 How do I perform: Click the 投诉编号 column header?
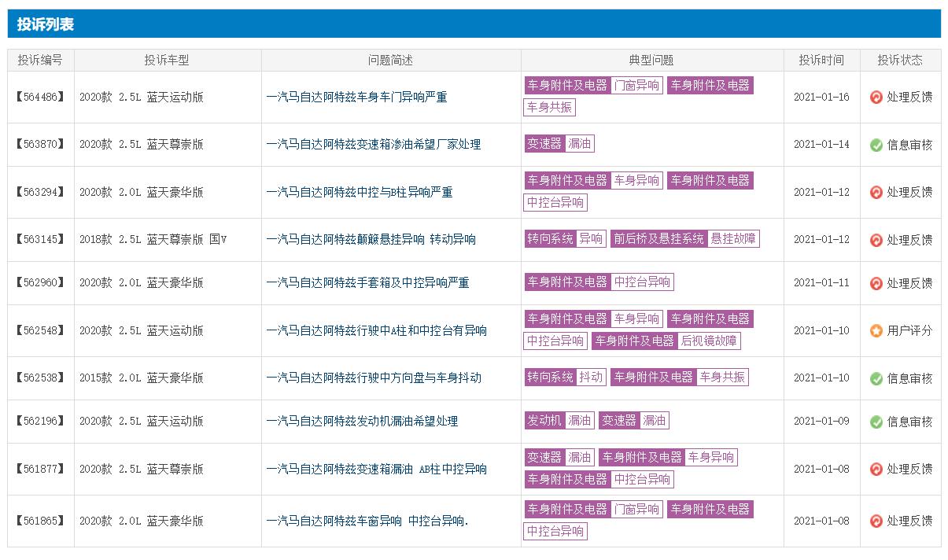tap(41, 60)
